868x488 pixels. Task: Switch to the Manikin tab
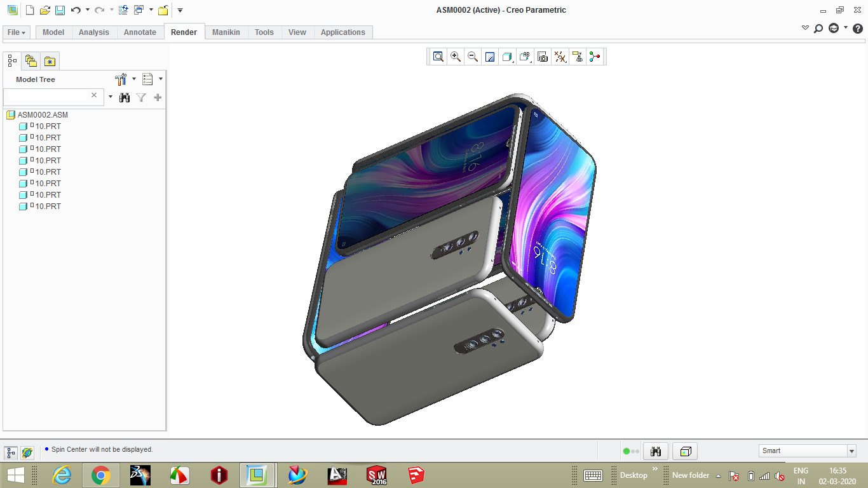[226, 32]
